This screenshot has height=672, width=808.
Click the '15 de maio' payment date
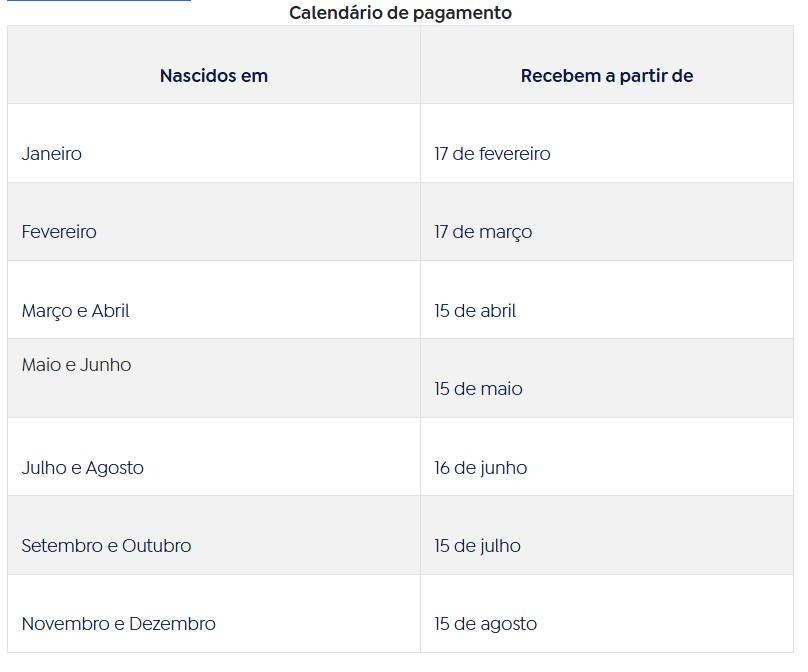click(x=478, y=389)
